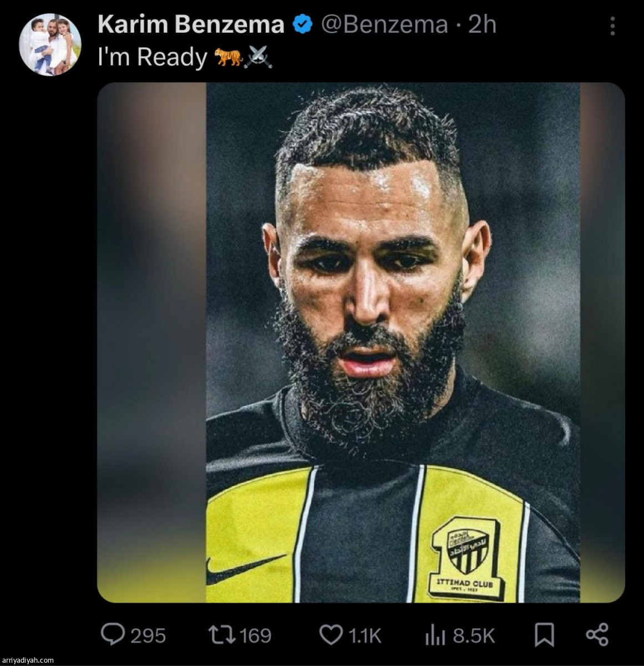Like the tweet with the heart icon
Screen dimensions: 644x666
[332, 635]
